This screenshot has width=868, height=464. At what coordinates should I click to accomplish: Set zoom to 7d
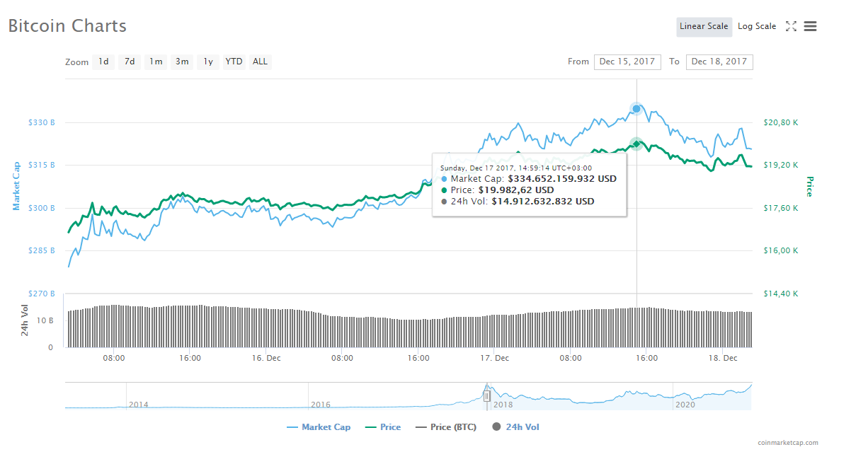[x=130, y=62]
